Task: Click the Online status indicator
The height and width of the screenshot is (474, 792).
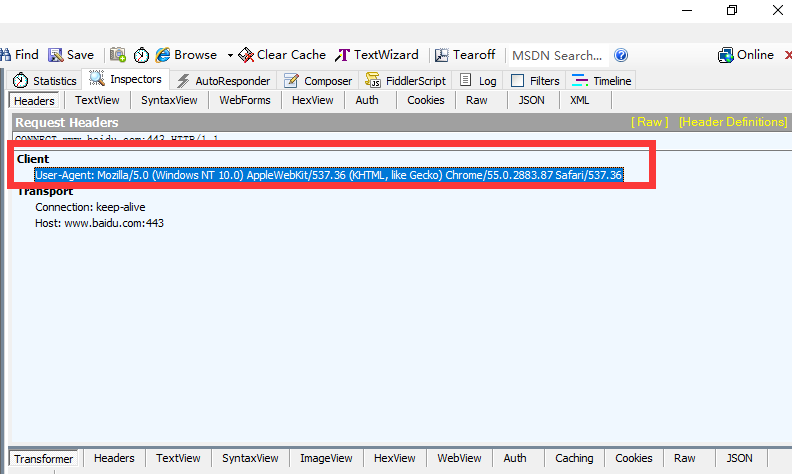Action: click(x=746, y=55)
